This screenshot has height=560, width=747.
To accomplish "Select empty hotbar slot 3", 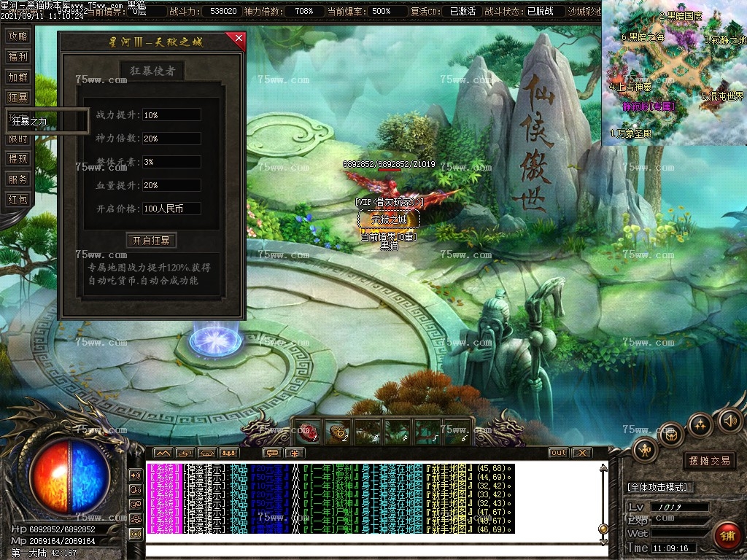I will pos(369,432).
